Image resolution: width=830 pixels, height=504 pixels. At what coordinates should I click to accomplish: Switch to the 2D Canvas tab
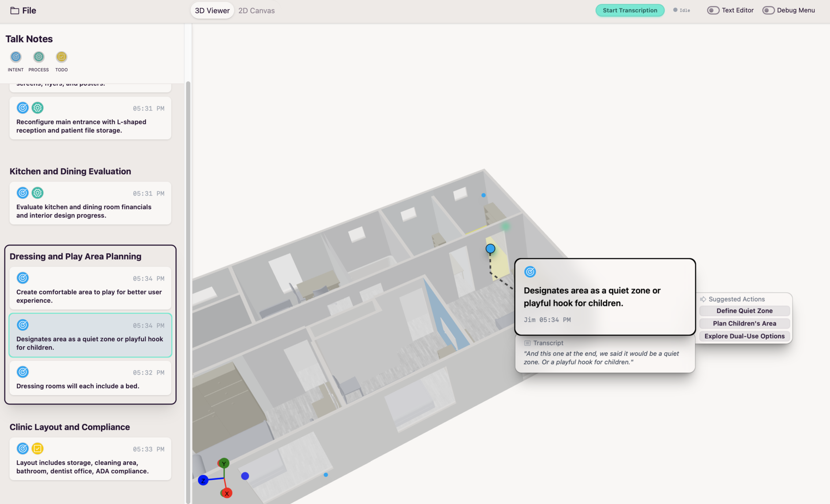(256, 11)
